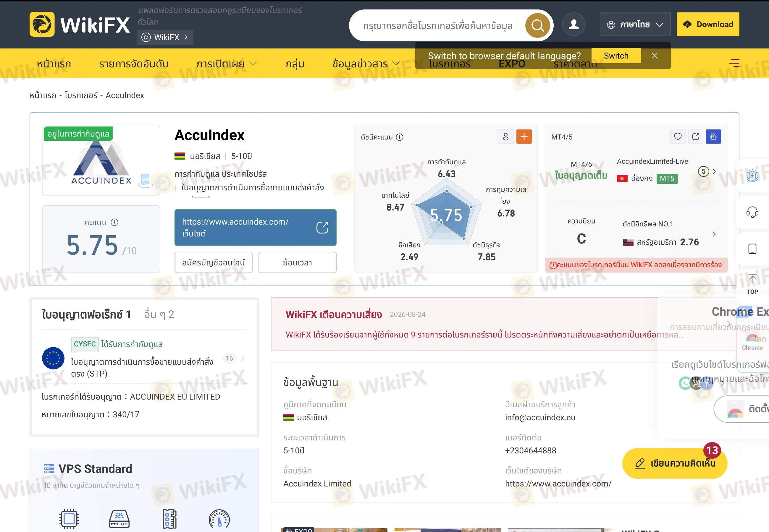Click the EU flag license icon
The image size is (769, 532).
(53, 358)
